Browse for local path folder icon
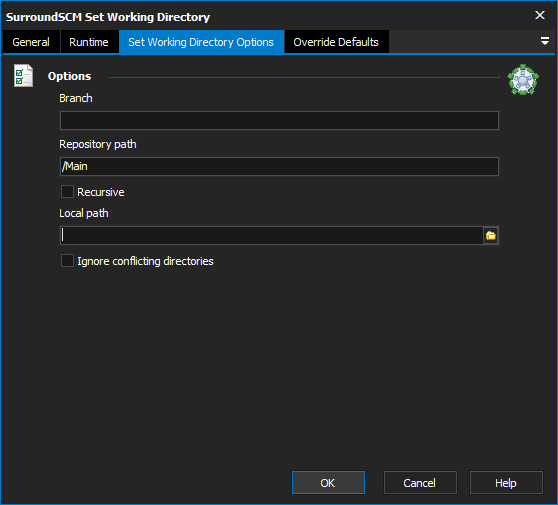The image size is (558, 505). [491, 235]
